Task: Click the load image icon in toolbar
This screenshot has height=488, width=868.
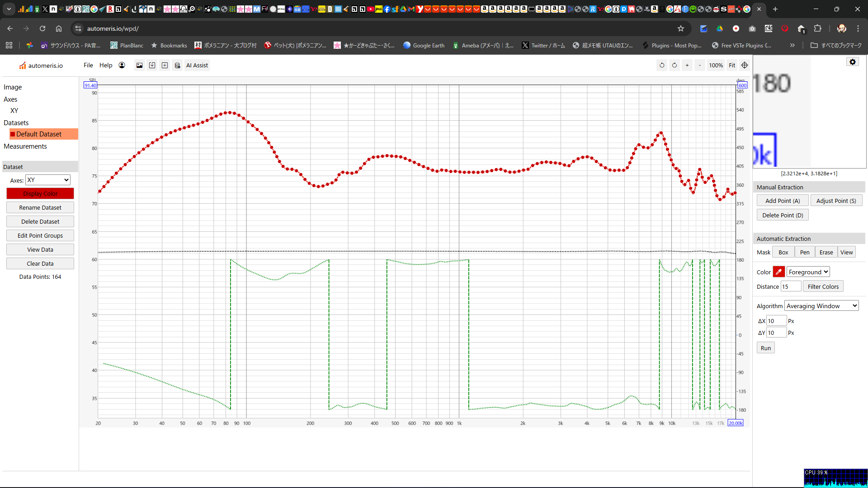Action: [139, 66]
